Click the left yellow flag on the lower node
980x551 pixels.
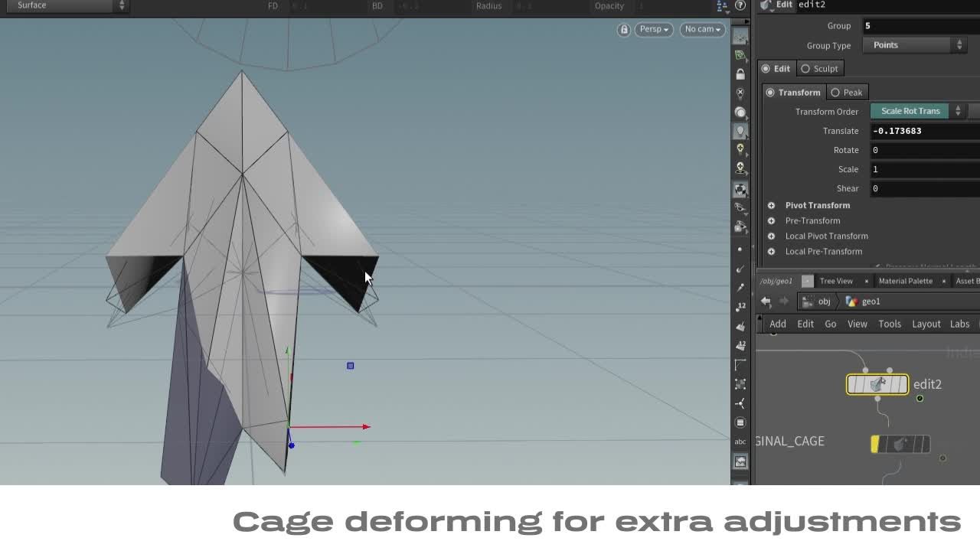pos(875,444)
